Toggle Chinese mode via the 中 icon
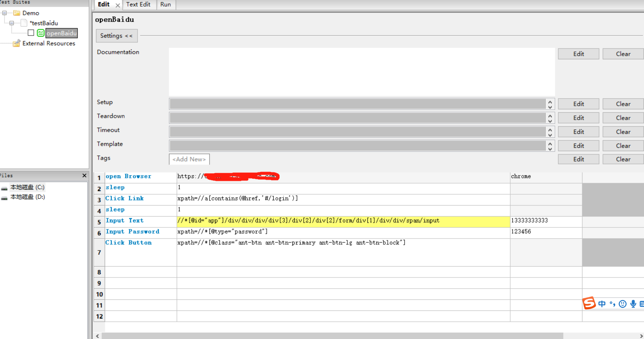This screenshot has width=644, height=339. 602,304
